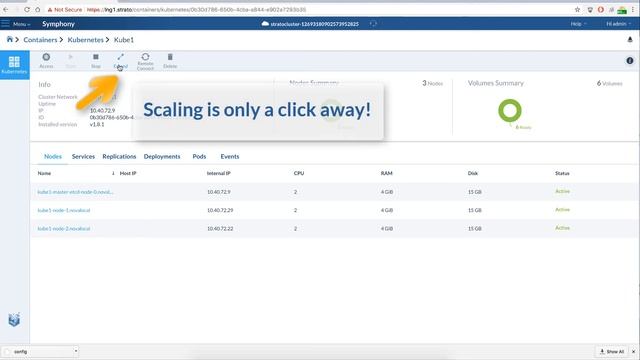Image resolution: width=640 pixels, height=360 pixels.
Task: Reload the browser page
Action: (27, 9)
